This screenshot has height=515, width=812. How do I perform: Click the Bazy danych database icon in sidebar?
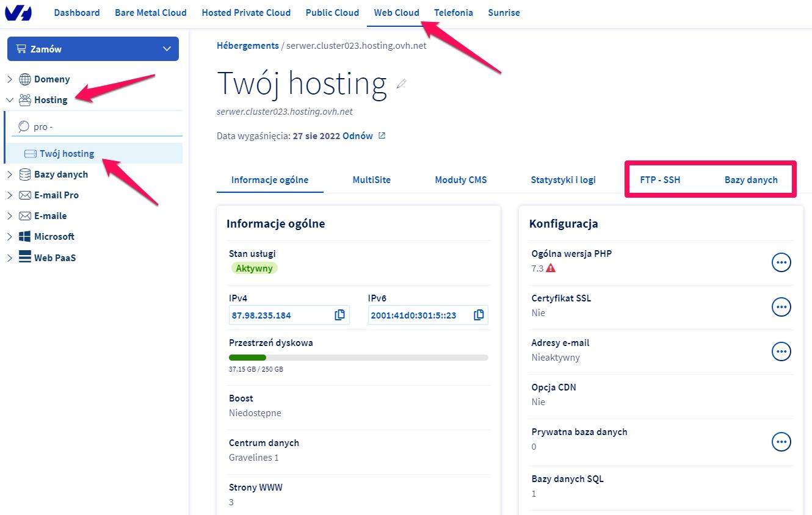click(25, 175)
